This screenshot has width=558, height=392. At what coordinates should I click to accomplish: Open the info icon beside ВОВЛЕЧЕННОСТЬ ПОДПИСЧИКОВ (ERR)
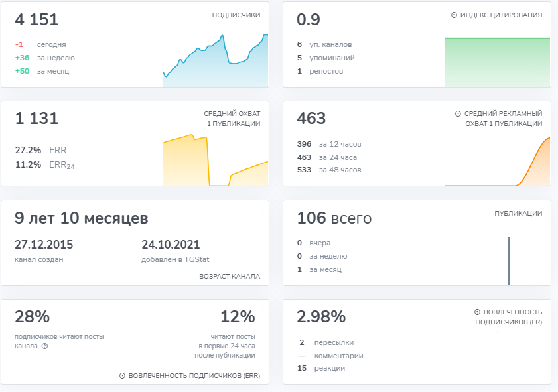pos(122,376)
